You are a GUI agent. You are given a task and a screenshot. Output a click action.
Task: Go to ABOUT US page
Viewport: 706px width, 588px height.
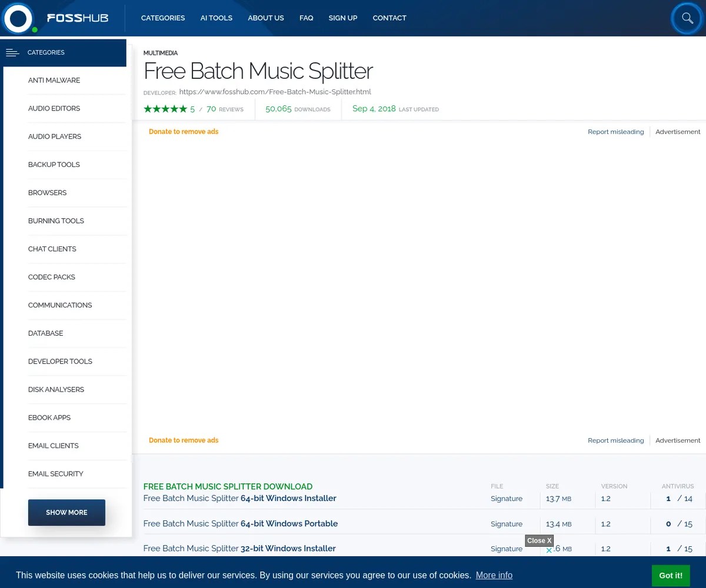coord(266,18)
